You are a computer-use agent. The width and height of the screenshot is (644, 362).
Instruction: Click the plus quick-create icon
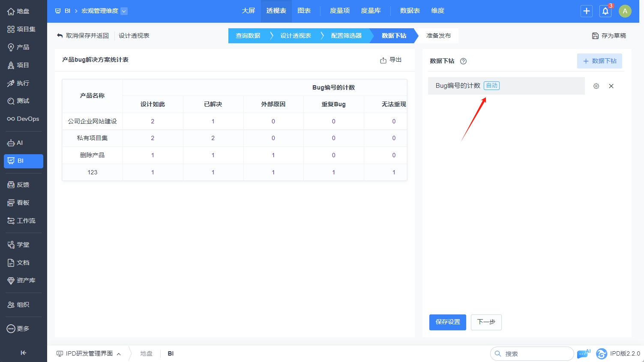pos(587,11)
